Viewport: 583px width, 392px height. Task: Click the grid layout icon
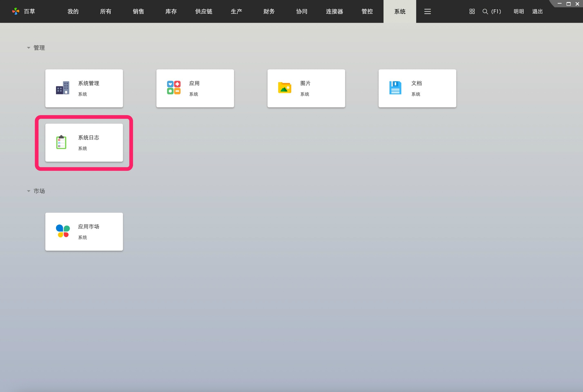[472, 11]
